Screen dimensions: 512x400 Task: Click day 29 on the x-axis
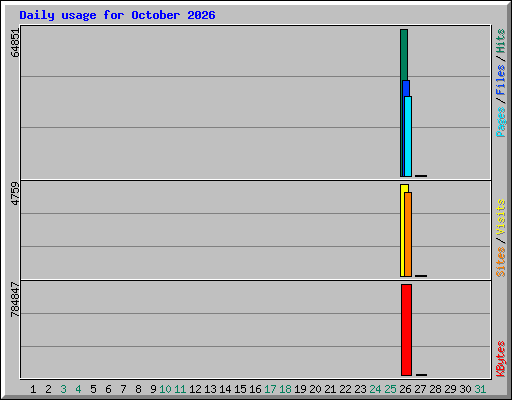pyautogui.click(x=450, y=389)
